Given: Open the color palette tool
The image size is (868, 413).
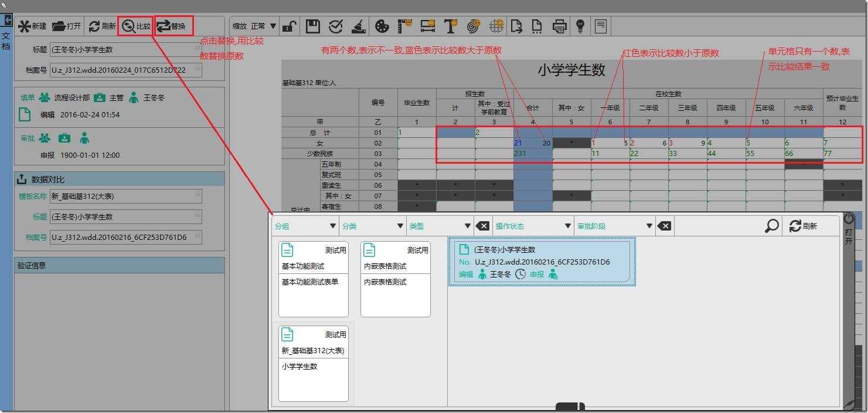Looking at the screenshot, I should 382,26.
